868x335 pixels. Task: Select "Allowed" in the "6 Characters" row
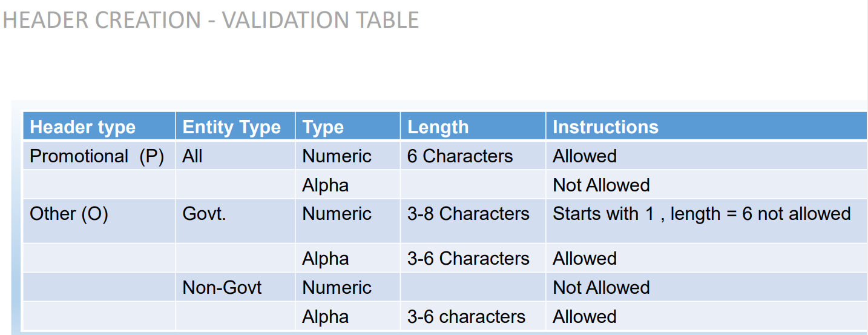click(585, 156)
